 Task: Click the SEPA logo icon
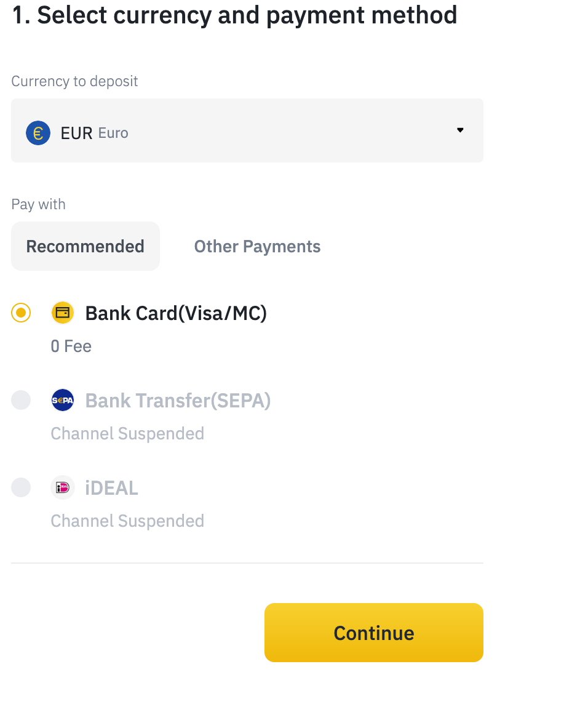point(62,401)
